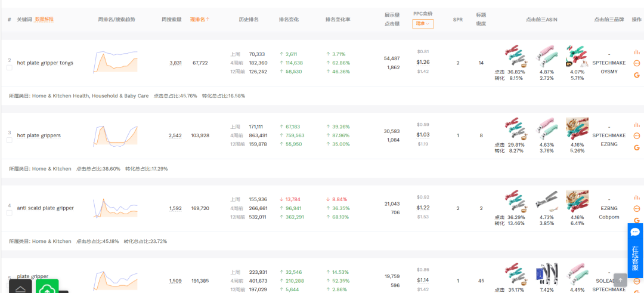The width and height of the screenshot is (644, 293).
Task: Select the hot plate grippers row checkbox
Action: click(x=10, y=140)
